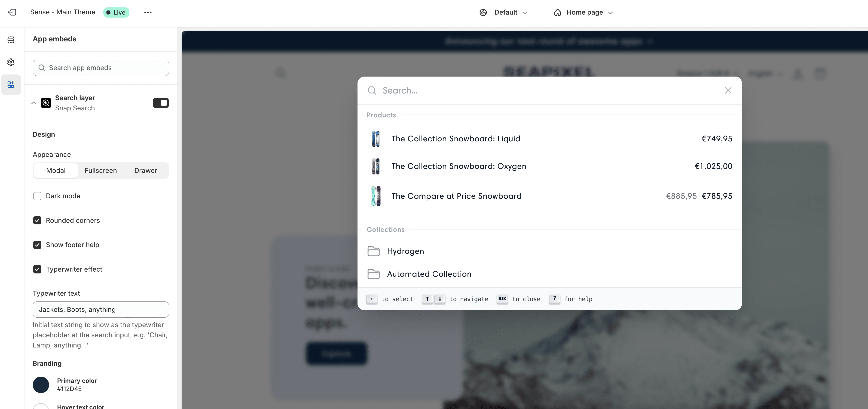868x409 pixels.
Task: Click the globe/default theme icon
Action: [x=483, y=12]
